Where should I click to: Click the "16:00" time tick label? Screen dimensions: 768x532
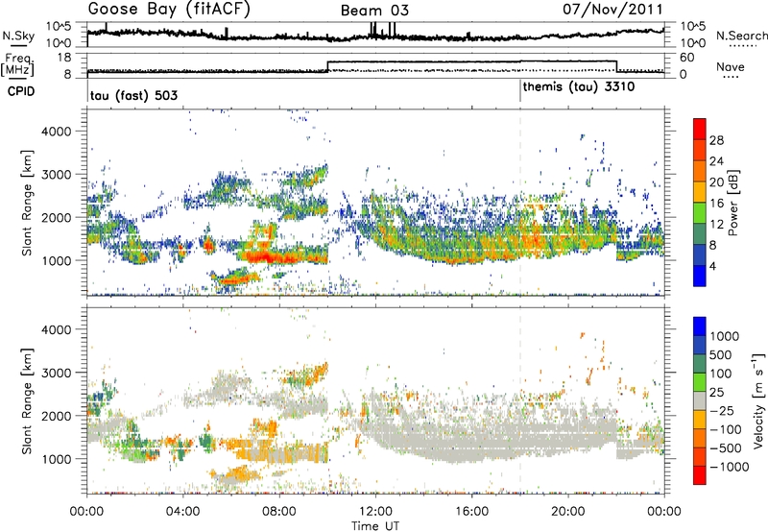pyautogui.click(x=471, y=512)
